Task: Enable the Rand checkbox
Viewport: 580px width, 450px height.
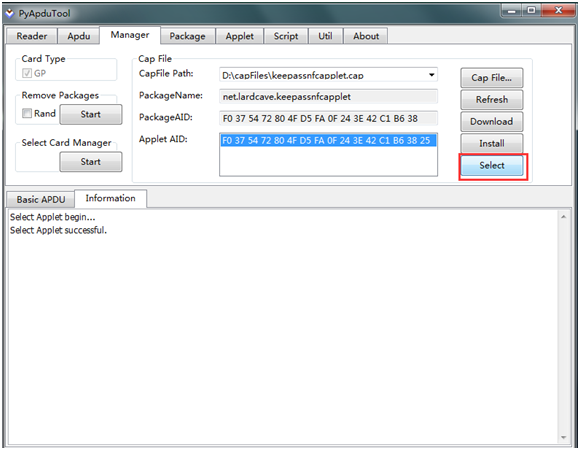Action: [27, 113]
